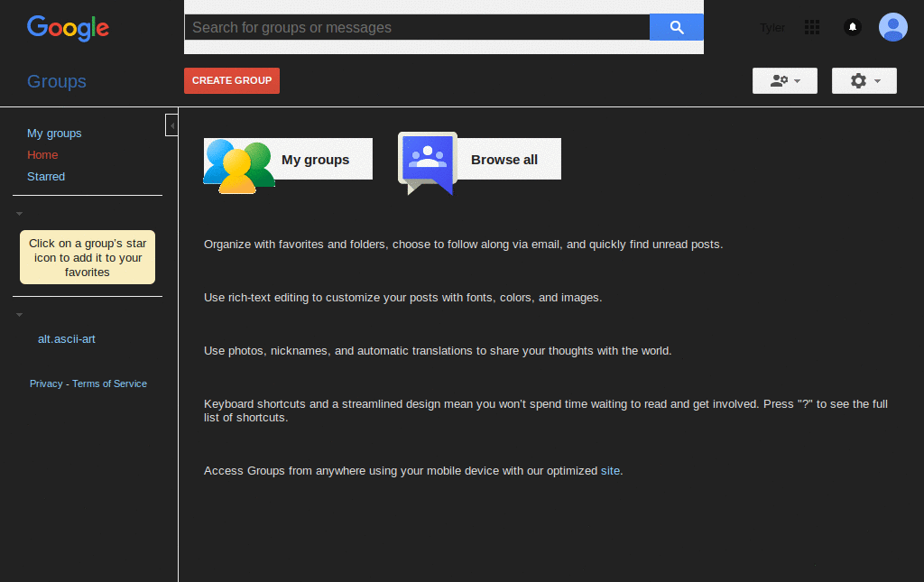Screen dimensions: 924x582
Task: Focus the Search for groups or messages field
Action: point(417,27)
